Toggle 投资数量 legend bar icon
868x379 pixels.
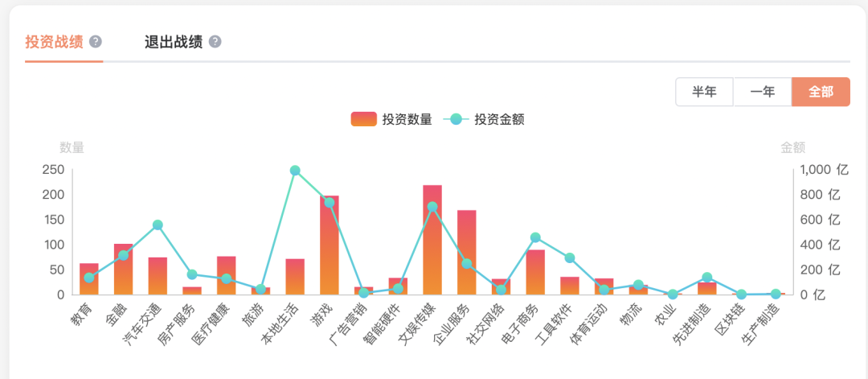click(x=364, y=119)
